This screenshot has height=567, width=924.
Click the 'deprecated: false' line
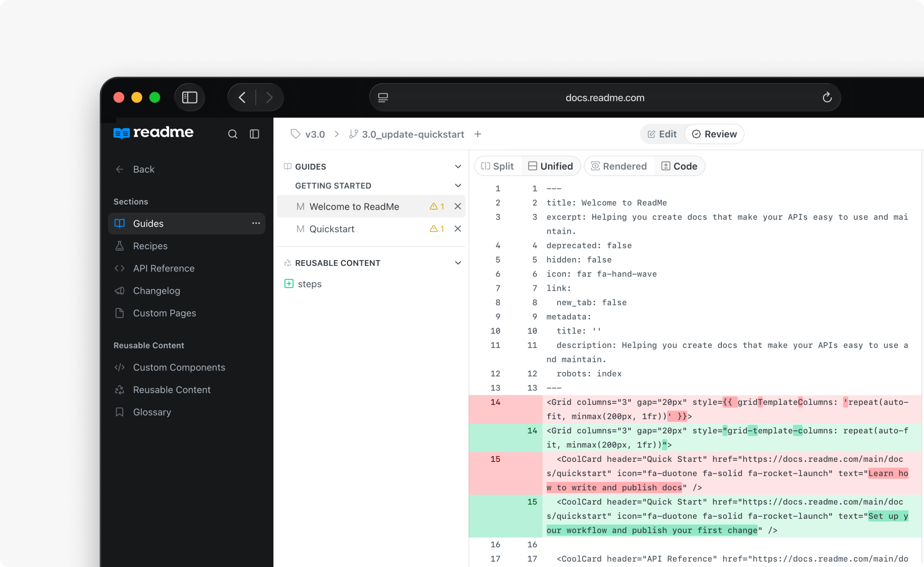[589, 246]
